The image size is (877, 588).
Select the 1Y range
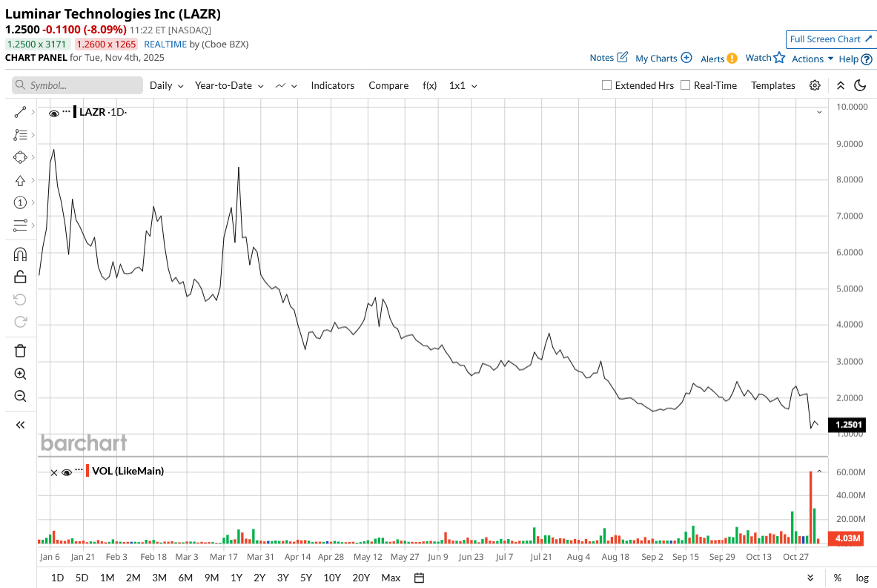click(x=236, y=578)
